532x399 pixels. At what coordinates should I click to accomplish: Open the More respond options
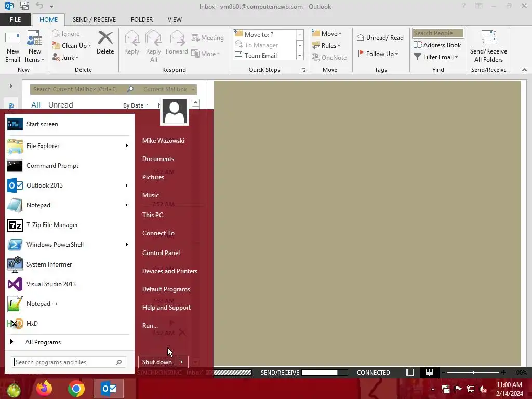(206, 54)
